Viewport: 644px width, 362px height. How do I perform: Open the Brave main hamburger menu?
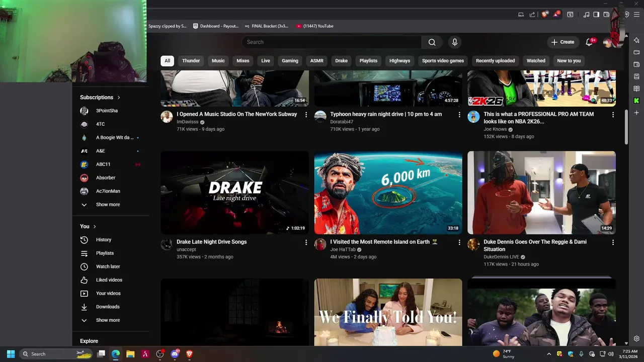point(636,15)
